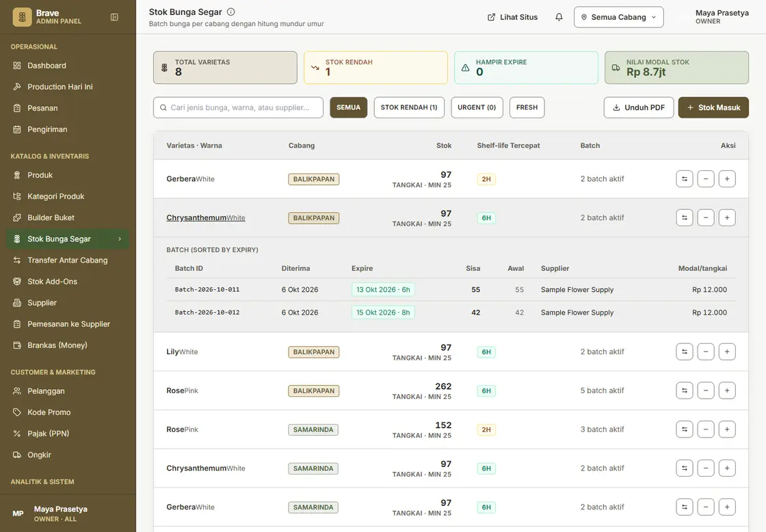Image resolution: width=766 pixels, height=532 pixels.
Task: Click plus icon for Gerbera White Balikpapan row
Action: pos(727,178)
